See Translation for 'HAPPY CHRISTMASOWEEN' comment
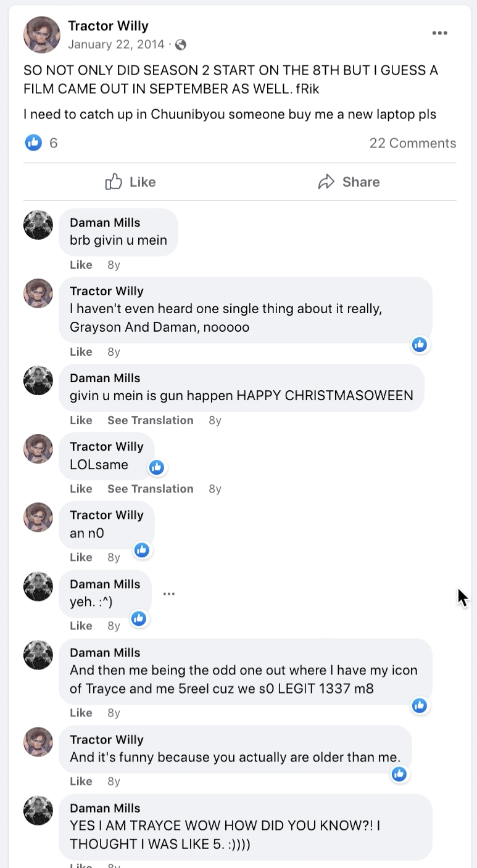The image size is (477, 868). point(151,420)
